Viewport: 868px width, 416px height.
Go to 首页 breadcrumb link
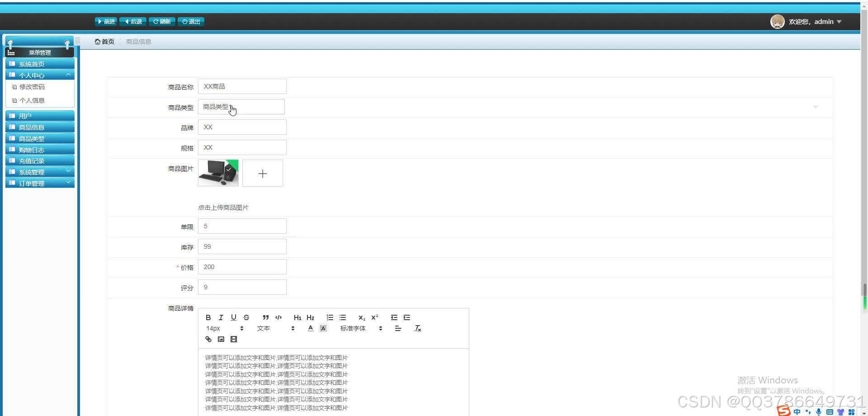(x=104, y=42)
